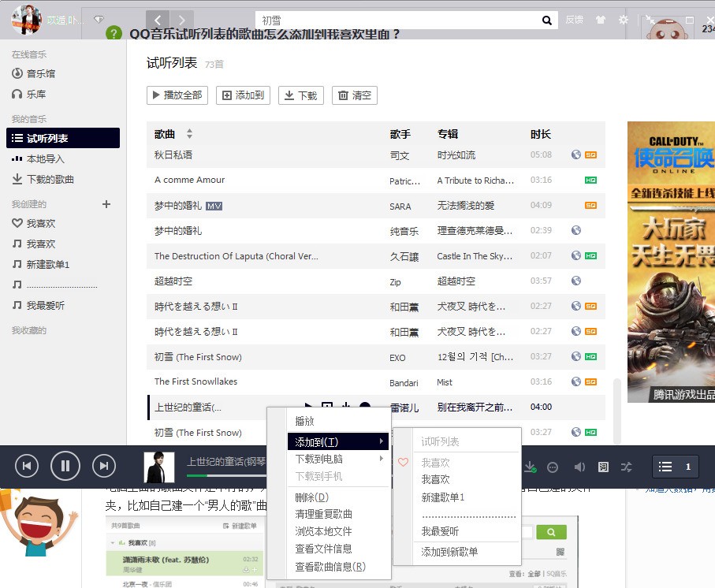Toggle the lyrics (词) display
The height and width of the screenshot is (588, 715).
603,467
